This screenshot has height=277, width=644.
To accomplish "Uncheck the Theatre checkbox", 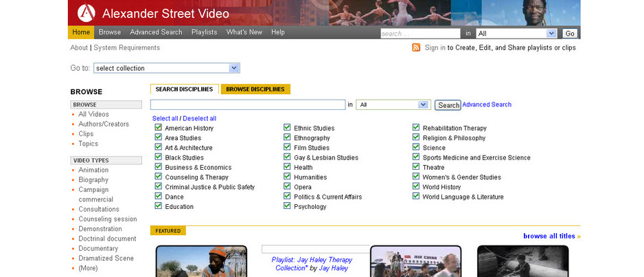I will click(x=416, y=167).
